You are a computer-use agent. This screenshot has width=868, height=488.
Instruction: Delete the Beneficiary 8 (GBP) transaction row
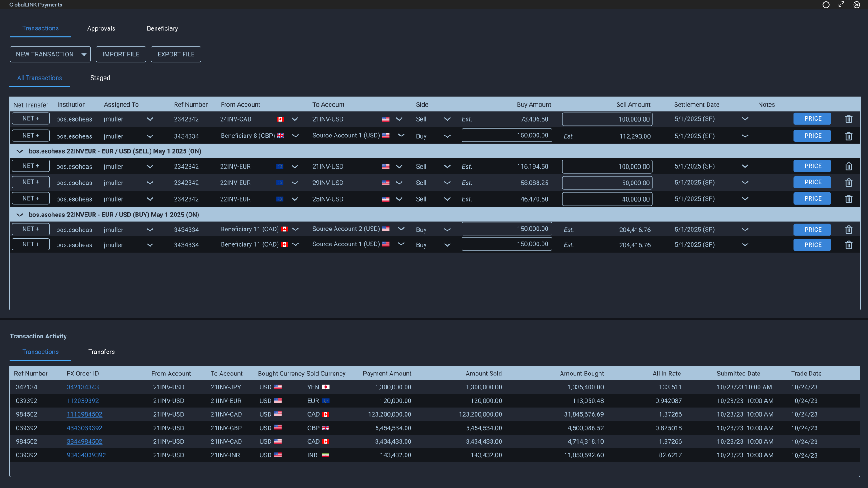(849, 136)
